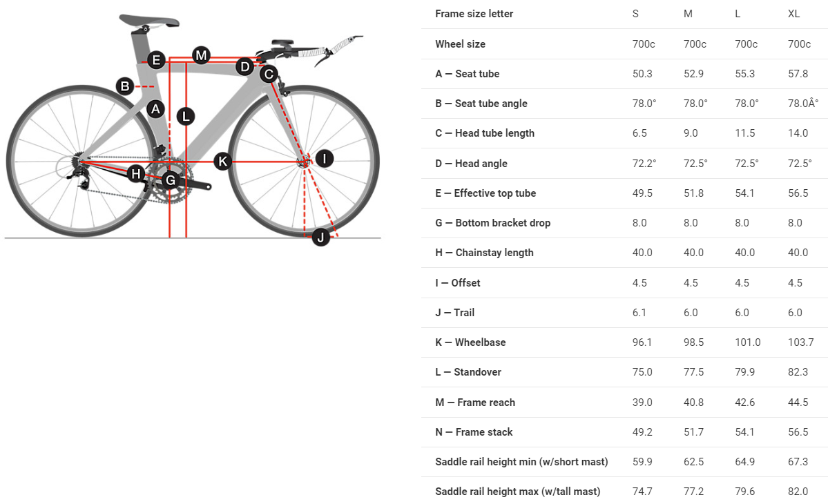Select the C head tube marker
This screenshot has height=504, width=828.
269,73
